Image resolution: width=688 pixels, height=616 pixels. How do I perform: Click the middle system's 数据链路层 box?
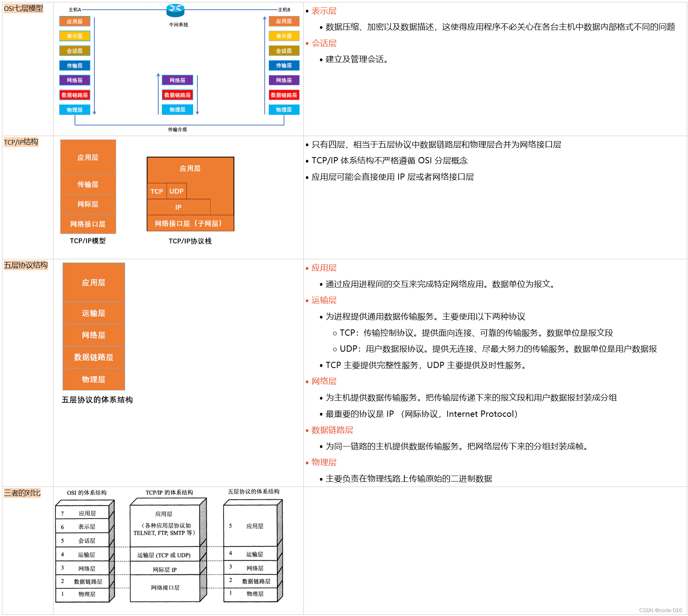tap(177, 95)
